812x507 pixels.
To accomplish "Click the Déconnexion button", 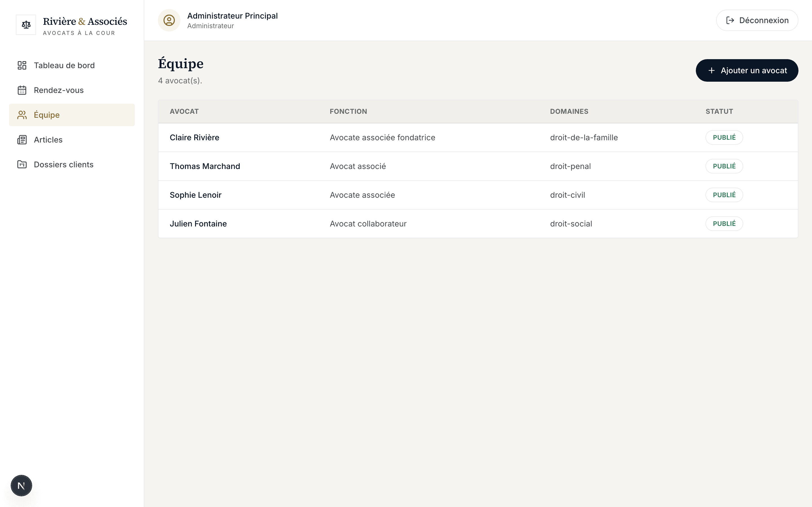I will point(757,21).
